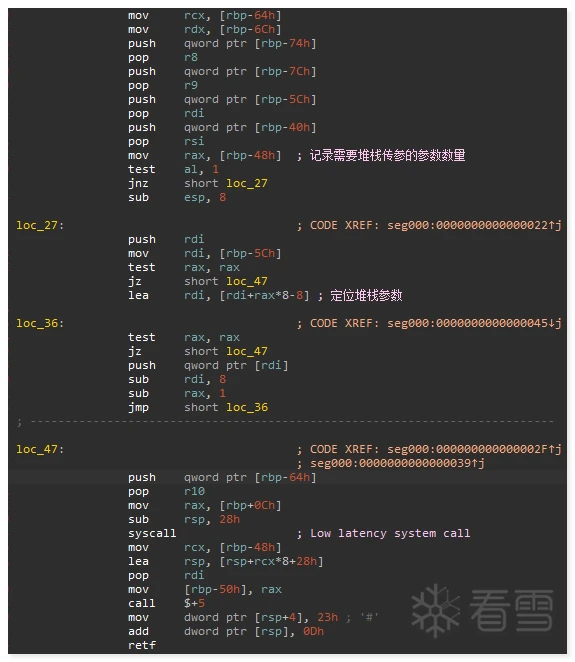Click the 'call $+5' line

tap(166, 603)
